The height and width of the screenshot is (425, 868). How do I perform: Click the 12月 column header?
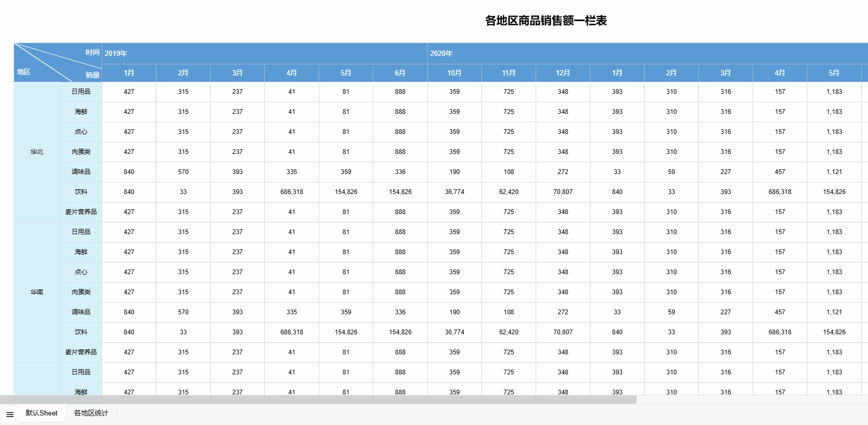[563, 73]
